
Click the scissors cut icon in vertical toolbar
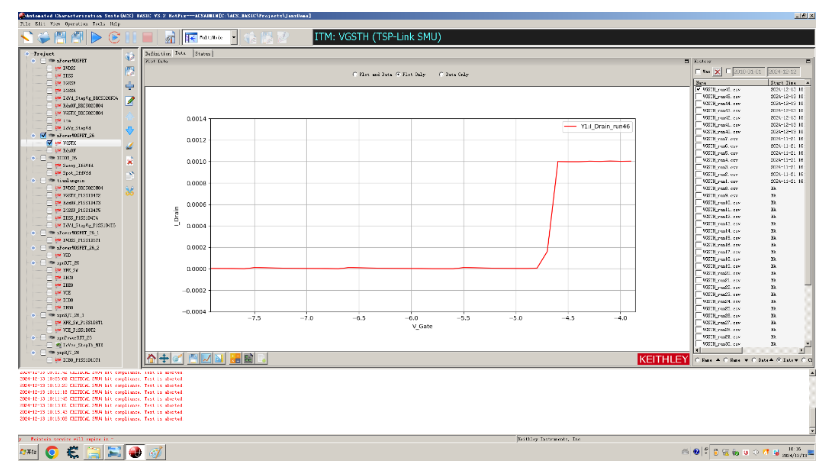(130, 191)
